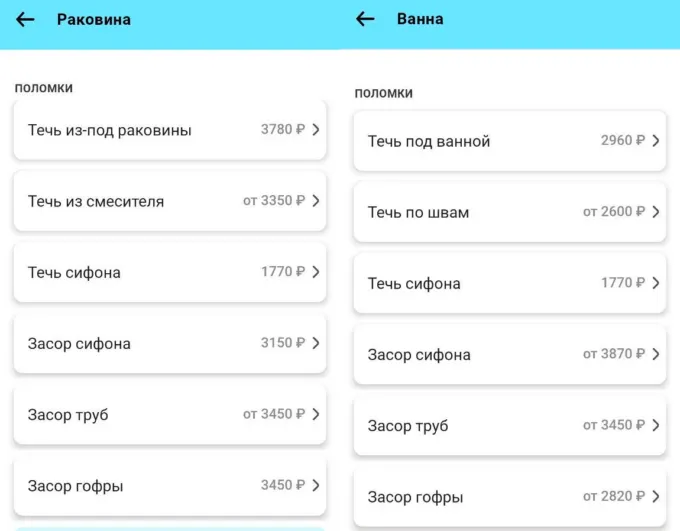This screenshot has height=531, width=680.
Task: Tap arrow next to 3150 ₽ price
Action: (x=316, y=343)
